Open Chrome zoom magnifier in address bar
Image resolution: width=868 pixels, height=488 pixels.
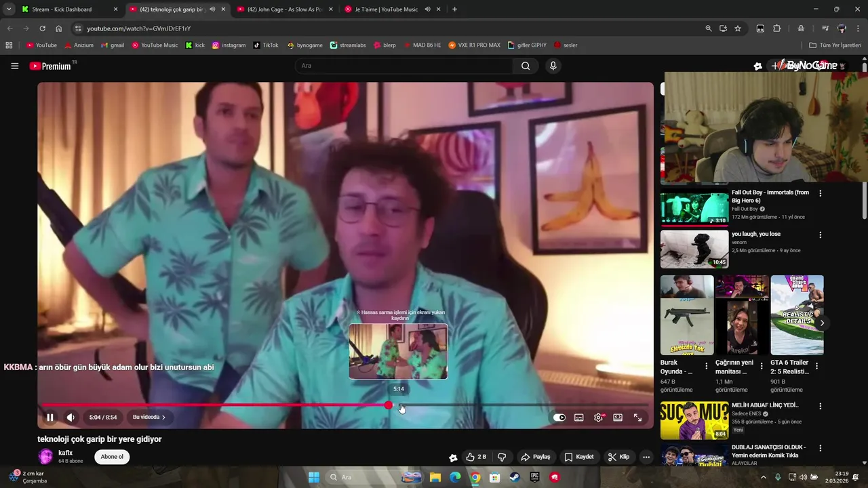point(709,28)
